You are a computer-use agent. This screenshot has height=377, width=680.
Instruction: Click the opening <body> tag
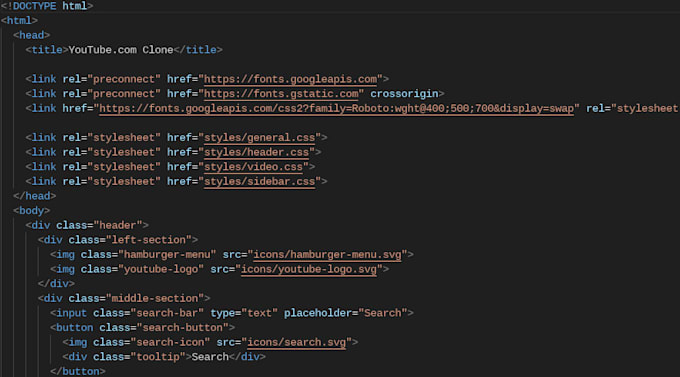pyautogui.click(x=31, y=211)
